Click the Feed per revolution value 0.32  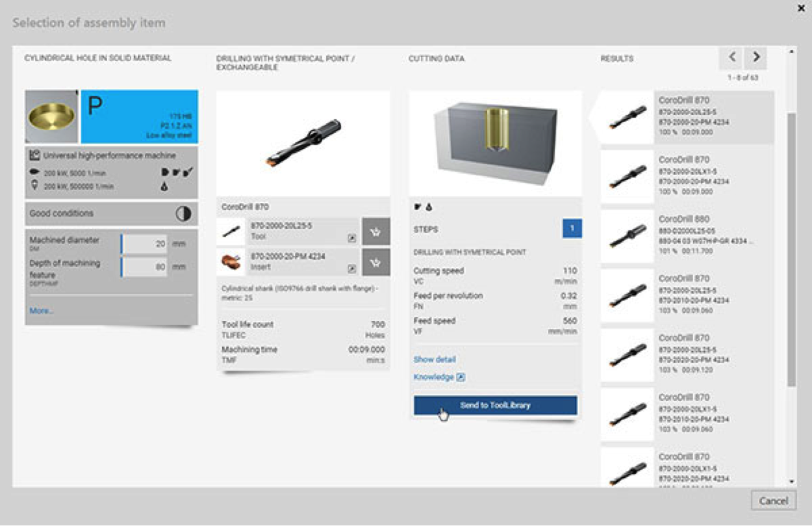point(568,296)
